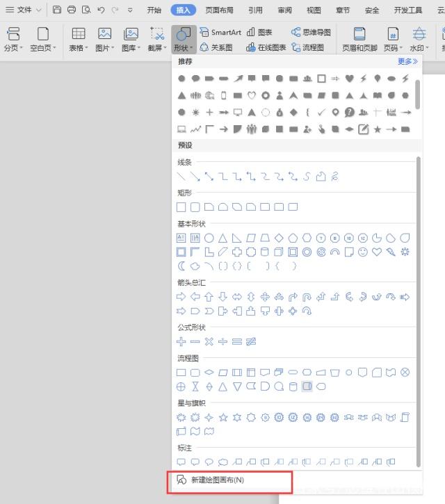Open the 开发工具 tab

click(408, 10)
